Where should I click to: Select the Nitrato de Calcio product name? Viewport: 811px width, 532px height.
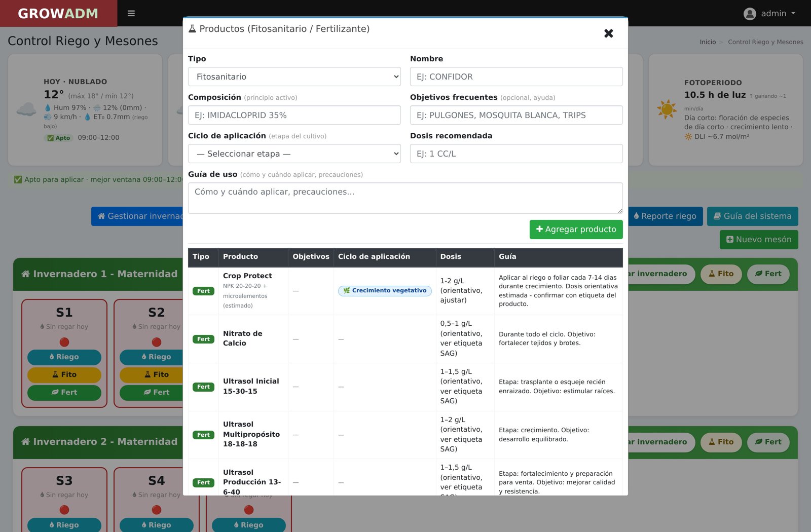[x=243, y=338]
